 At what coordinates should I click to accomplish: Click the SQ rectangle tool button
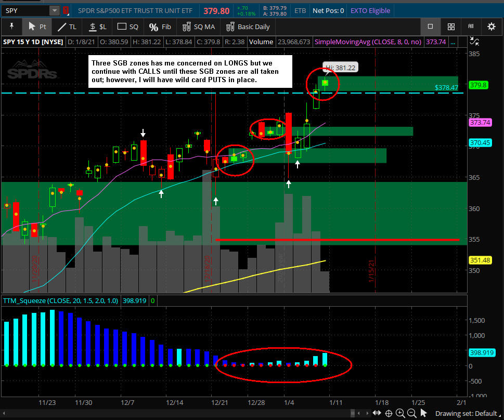(128, 27)
